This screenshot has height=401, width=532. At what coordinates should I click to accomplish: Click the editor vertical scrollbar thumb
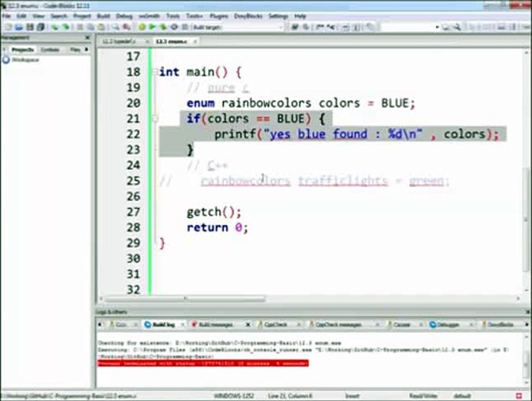tap(526, 219)
